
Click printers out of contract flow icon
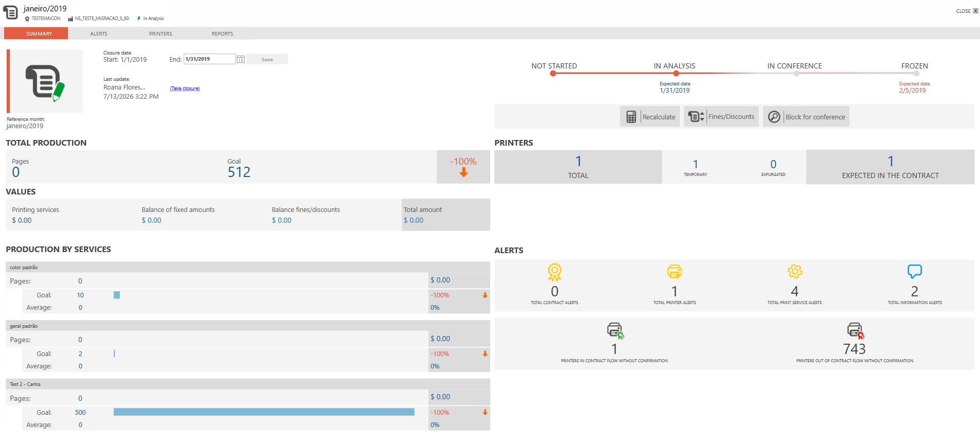[855, 330]
